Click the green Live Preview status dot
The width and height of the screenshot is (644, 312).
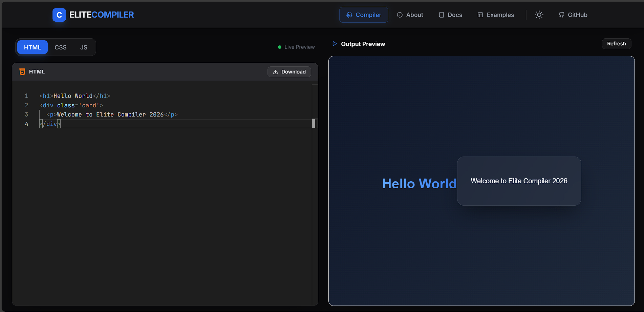tap(280, 47)
